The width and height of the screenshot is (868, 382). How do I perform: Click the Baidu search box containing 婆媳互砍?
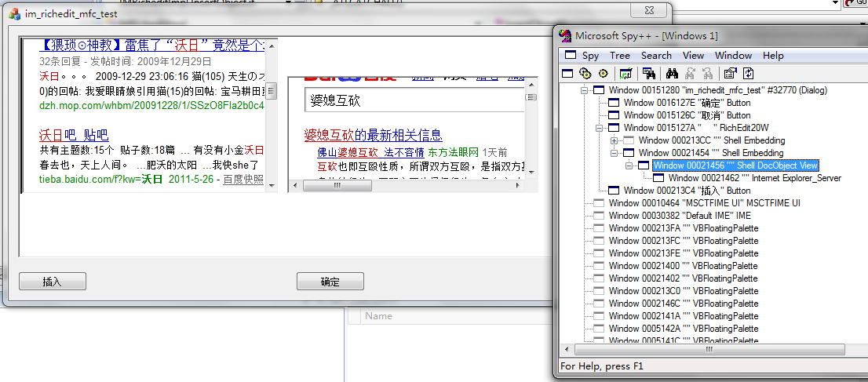tap(414, 100)
